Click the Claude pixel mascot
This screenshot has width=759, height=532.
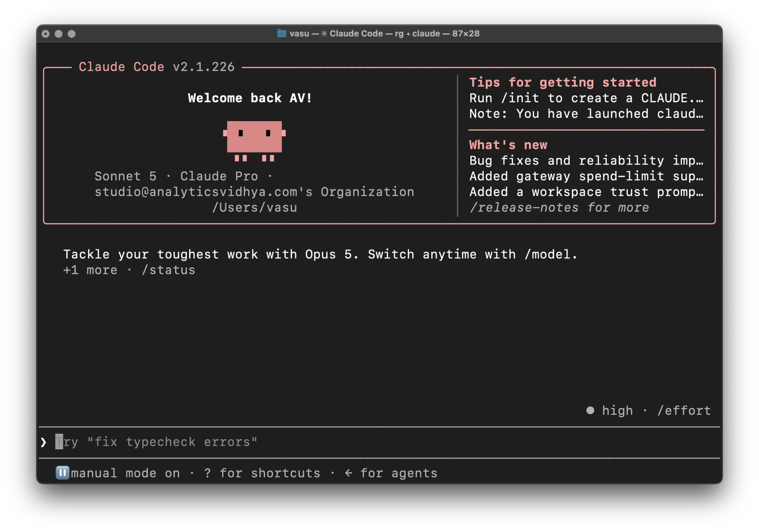pos(254,141)
